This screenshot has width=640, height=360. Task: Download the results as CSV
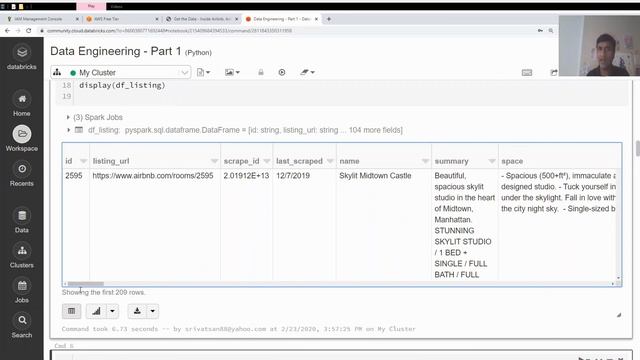point(137,311)
